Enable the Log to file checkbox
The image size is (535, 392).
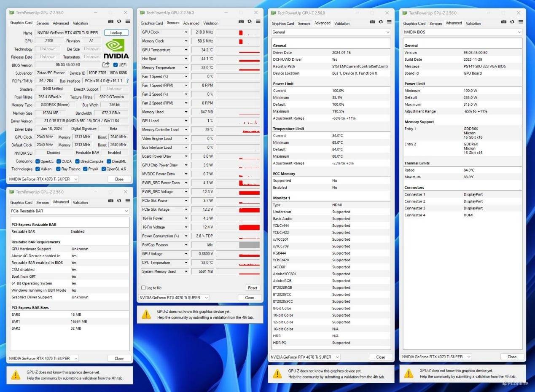144,288
